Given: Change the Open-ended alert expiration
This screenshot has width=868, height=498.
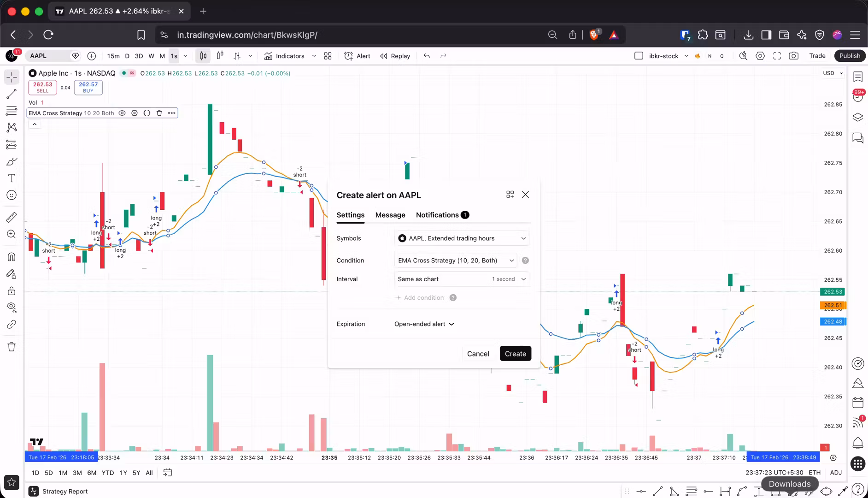Looking at the screenshot, I should [424, 324].
